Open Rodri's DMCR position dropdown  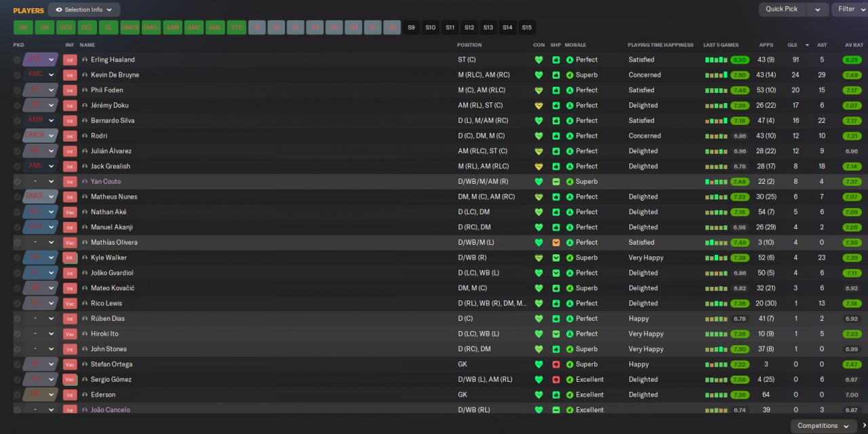40,136
